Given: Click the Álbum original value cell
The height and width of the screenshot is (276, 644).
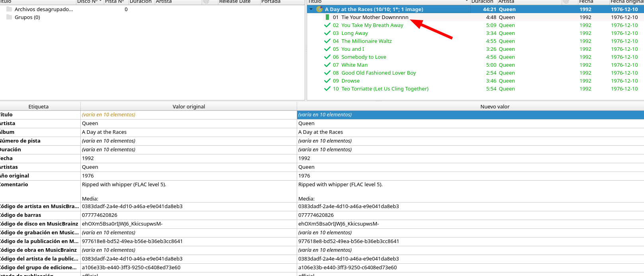Looking at the screenshot, I should [189, 132].
